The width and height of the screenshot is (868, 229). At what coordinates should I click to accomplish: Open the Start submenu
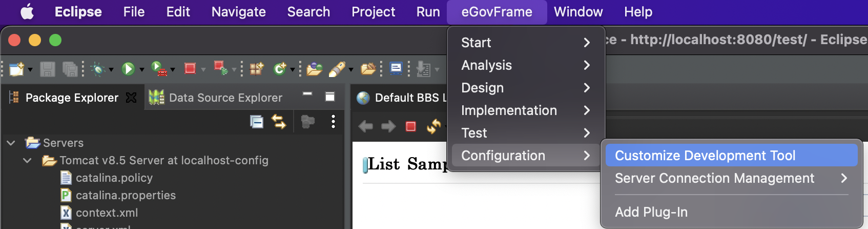[x=526, y=43]
